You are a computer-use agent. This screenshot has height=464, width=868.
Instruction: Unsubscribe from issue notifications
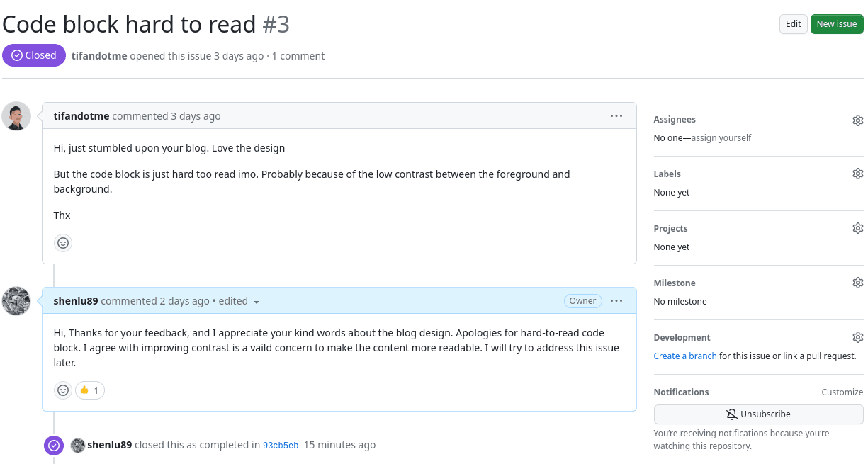758,414
